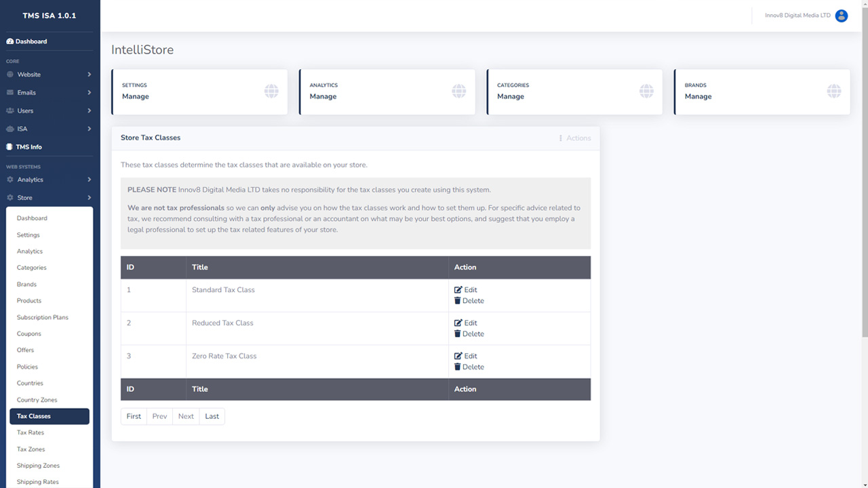Viewport: 868px width, 488px height.
Task: Open Shipping Zones in the Store submenu
Action: coord(50,466)
